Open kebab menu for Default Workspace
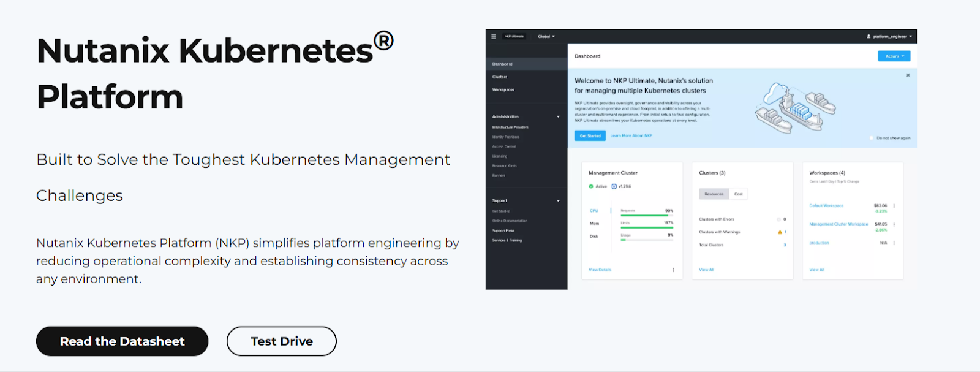Viewport: 980px width, 372px height. coord(894,206)
